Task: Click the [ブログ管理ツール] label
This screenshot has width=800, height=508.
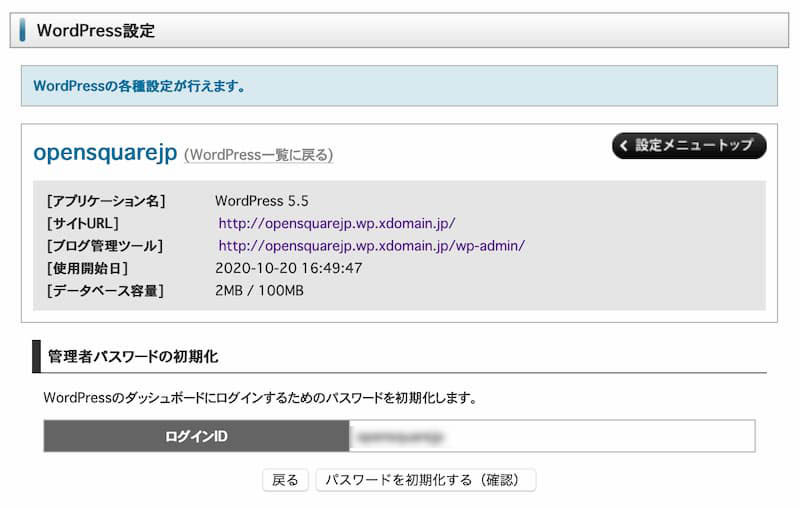Action: pyautogui.click(x=104, y=245)
